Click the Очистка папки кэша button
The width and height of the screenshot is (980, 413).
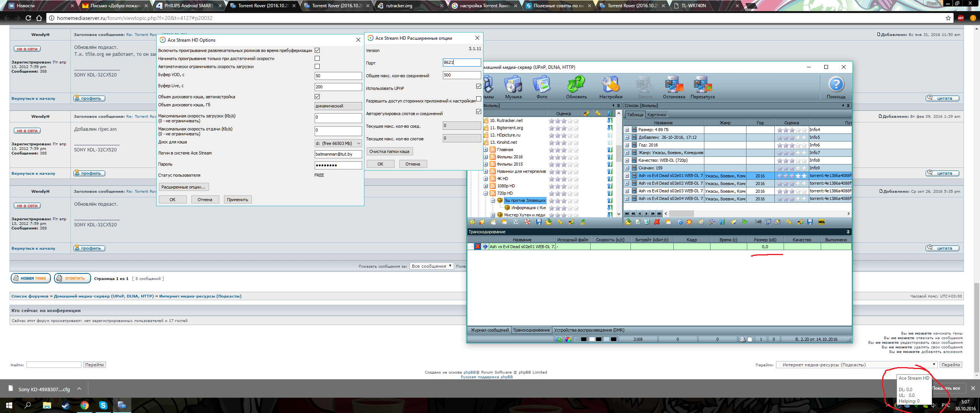(389, 151)
